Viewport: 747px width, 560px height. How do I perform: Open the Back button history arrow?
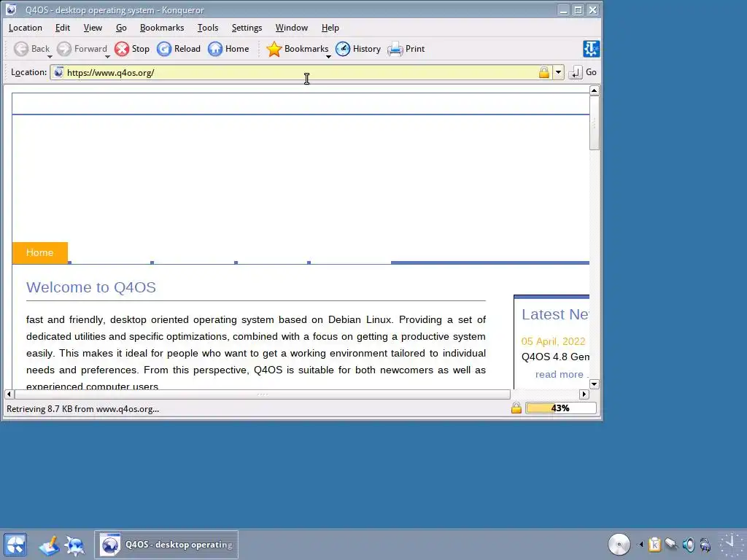tap(50, 57)
